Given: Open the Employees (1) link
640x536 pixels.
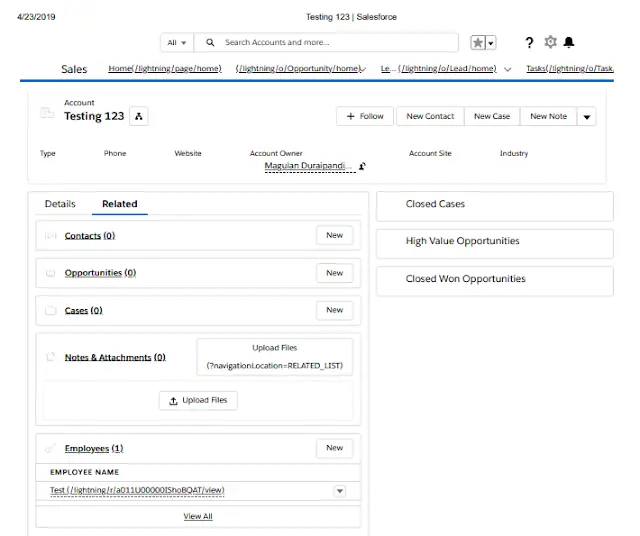Looking at the screenshot, I should tap(94, 448).
